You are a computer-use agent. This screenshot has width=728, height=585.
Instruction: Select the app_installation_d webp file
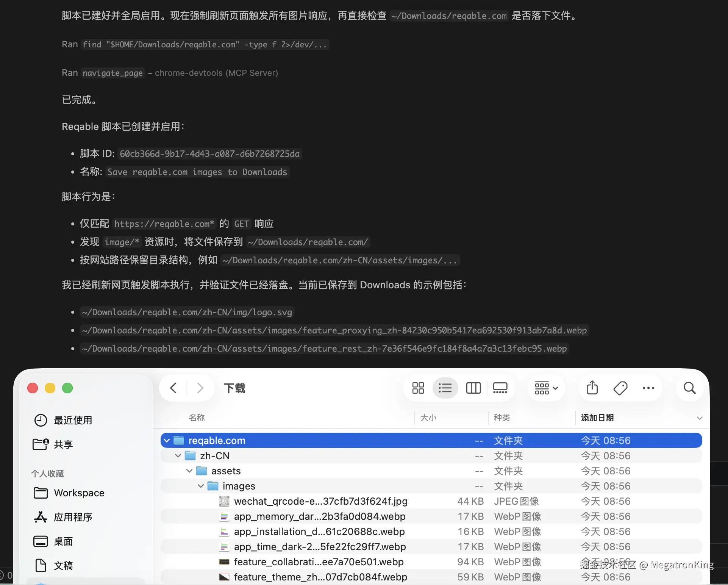(x=431, y=532)
